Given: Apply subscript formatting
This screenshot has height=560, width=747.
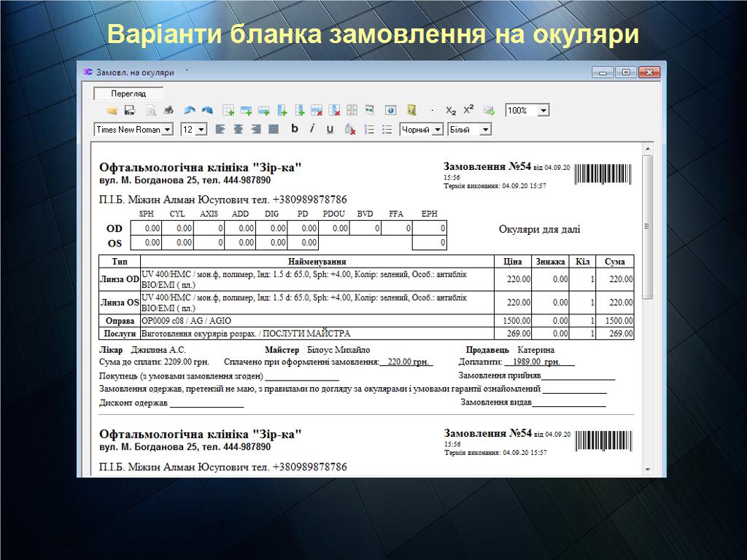Looking at the screenshot, I should [451, 111].
